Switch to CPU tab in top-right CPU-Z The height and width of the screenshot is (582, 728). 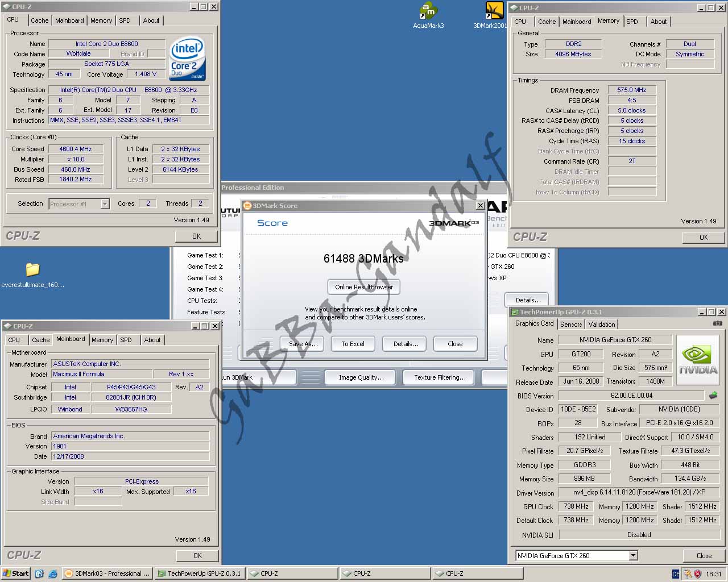click(x=520, y=22)
